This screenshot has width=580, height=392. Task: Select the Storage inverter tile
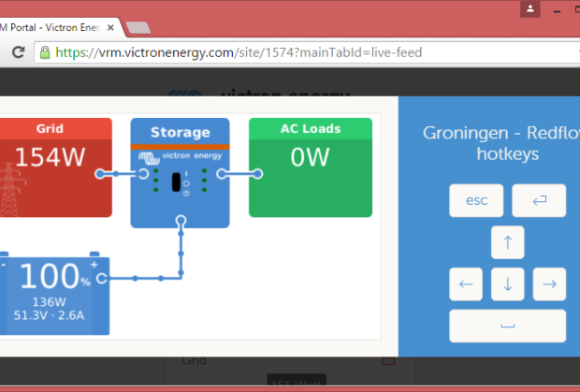[180, 172]
